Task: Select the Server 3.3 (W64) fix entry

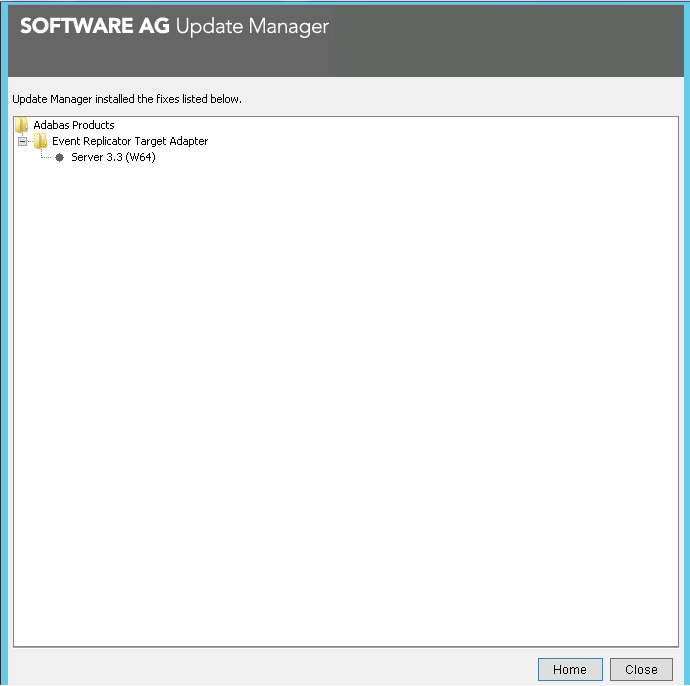Action: [113, 158]
